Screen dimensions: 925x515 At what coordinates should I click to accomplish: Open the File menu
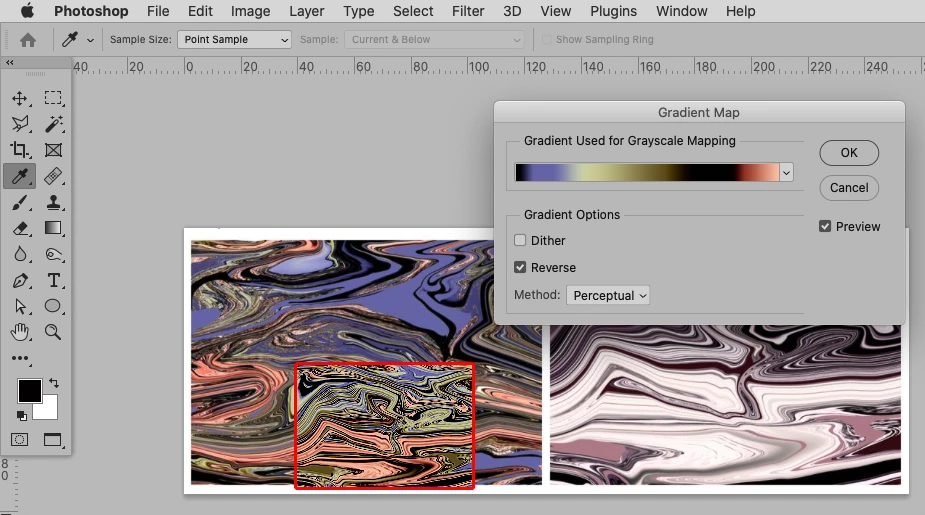158,11
